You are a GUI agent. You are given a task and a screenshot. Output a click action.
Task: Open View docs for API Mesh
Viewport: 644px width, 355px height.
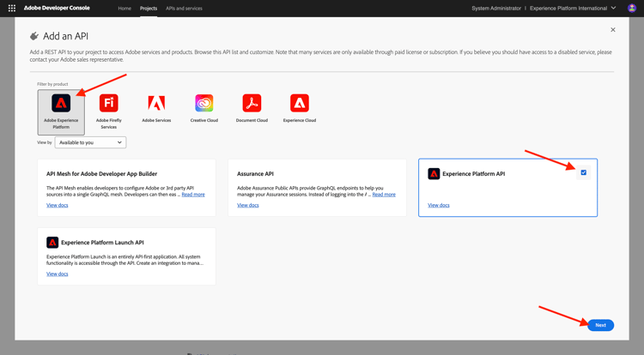(57, 205)
